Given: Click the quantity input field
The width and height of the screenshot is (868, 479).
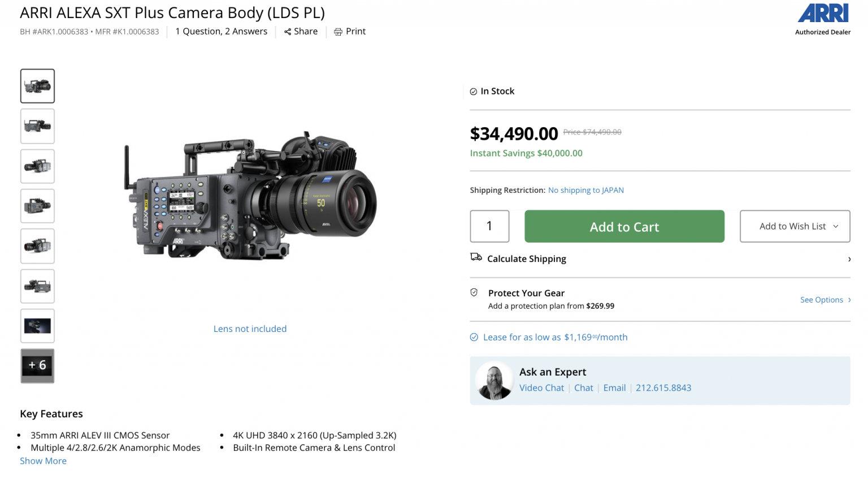Looking at the screenshot, I should 489,226.
